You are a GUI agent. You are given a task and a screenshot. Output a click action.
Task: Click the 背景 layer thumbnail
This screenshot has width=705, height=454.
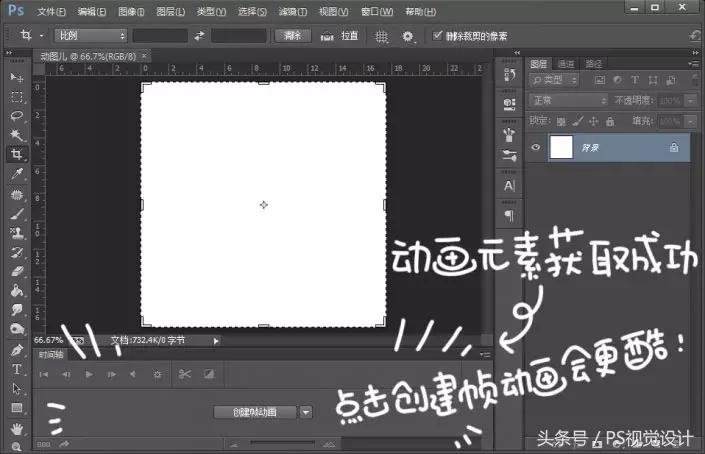tap(561, 147)
